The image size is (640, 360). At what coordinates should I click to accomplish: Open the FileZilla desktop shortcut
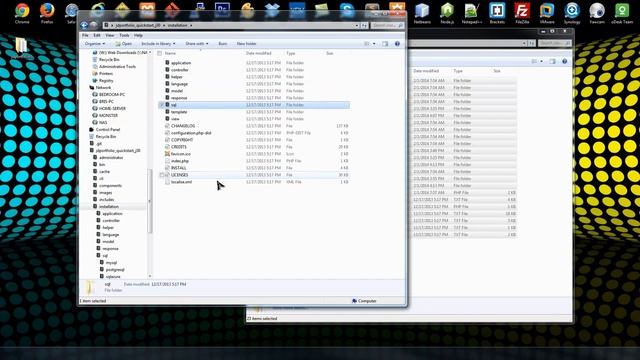click(522, 12)
